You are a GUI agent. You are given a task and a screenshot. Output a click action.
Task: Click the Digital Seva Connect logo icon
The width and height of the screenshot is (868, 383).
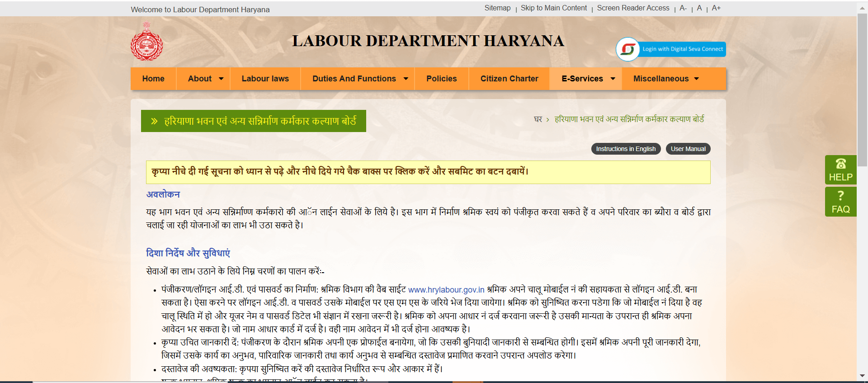(627, 49)
